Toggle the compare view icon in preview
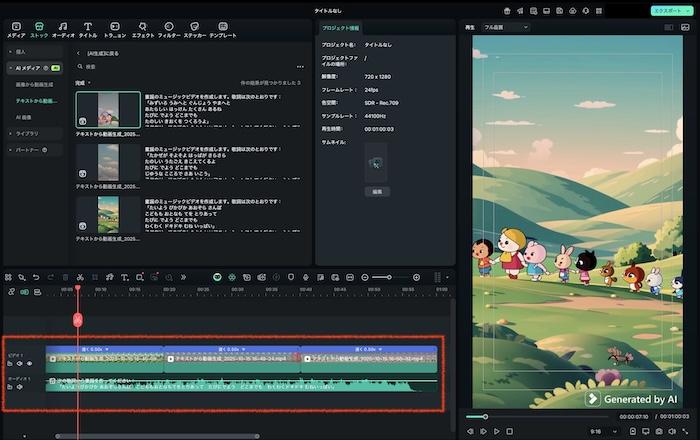The image size is (700, 440). pos(668,27)
